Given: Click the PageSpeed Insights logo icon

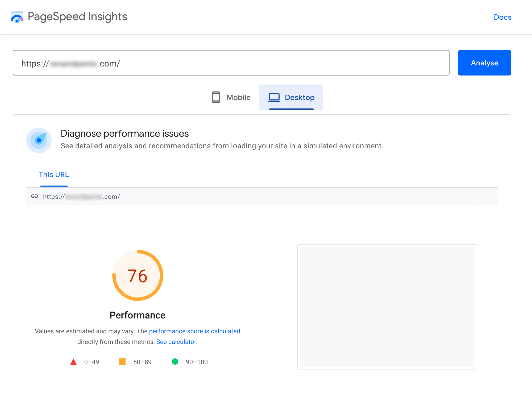Looking at the screenshot, I should coord(17,17).
